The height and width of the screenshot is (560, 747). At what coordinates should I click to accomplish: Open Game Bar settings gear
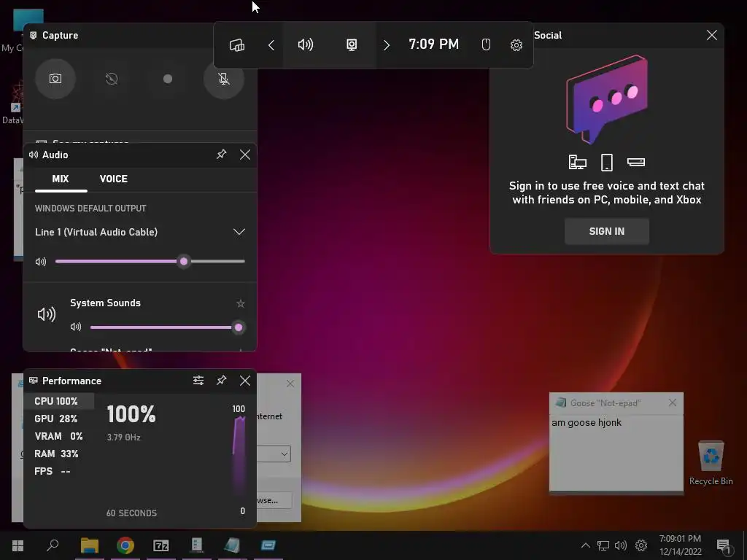(x=516, y=45)
